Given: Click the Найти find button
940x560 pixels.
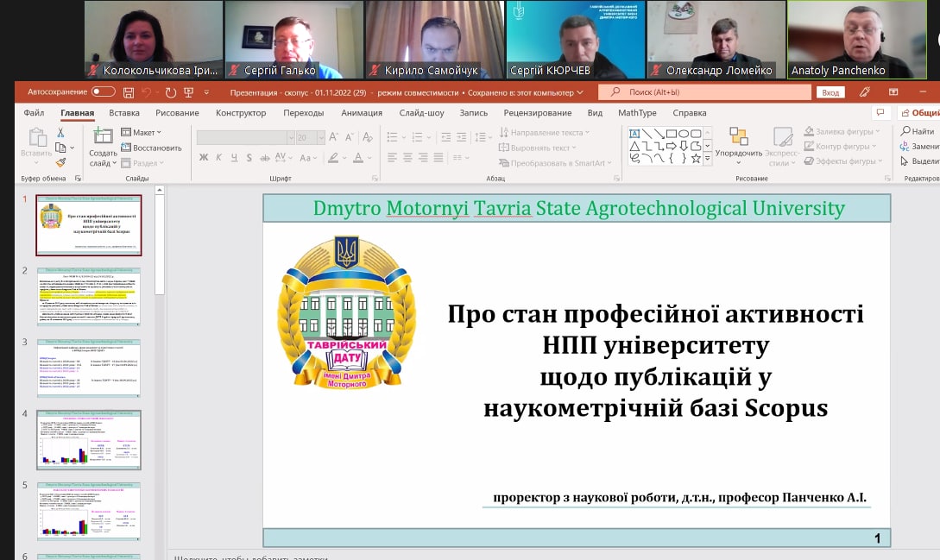Looking at the screenshot, I should (x=918, y=131).
